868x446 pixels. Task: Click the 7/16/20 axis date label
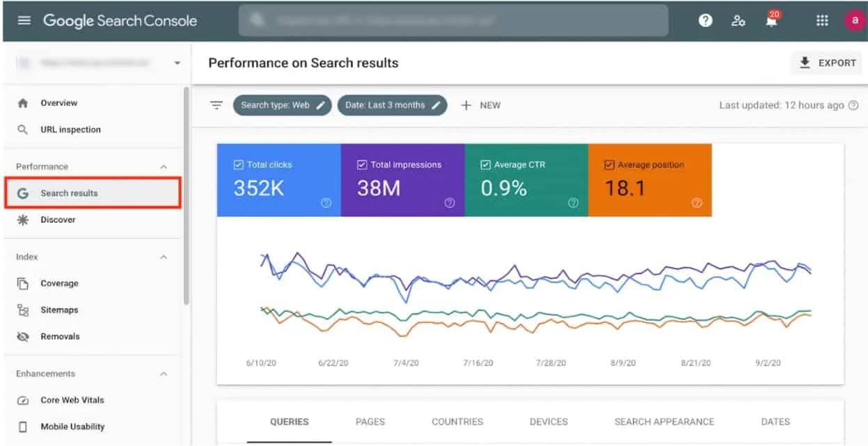pyautogui.click(x=479, y=363)
